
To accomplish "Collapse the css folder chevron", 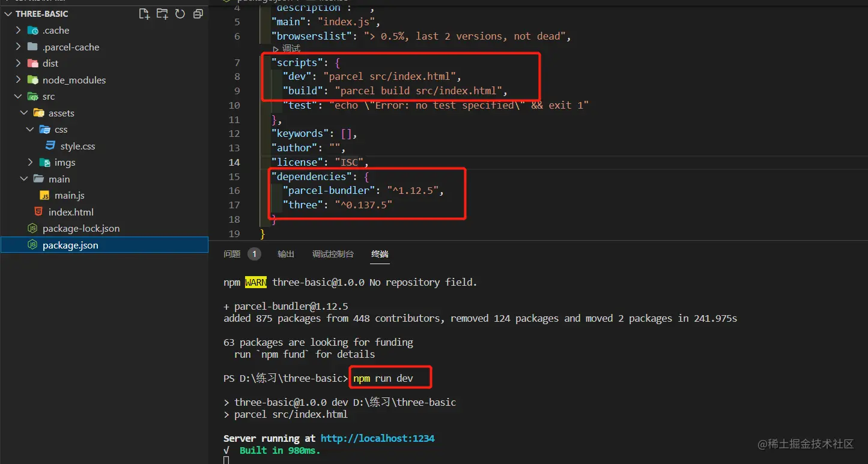I will tap(30, 130).
